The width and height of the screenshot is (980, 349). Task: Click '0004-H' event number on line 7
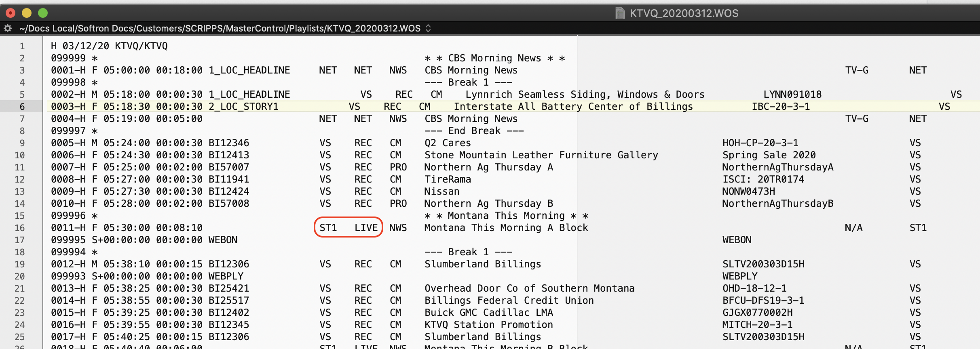click(x=68, y=119)
